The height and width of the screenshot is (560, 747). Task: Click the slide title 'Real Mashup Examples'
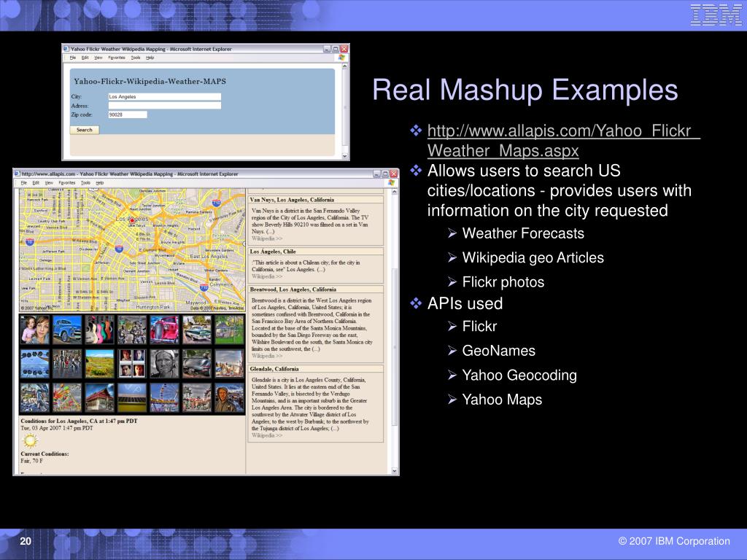525,90
